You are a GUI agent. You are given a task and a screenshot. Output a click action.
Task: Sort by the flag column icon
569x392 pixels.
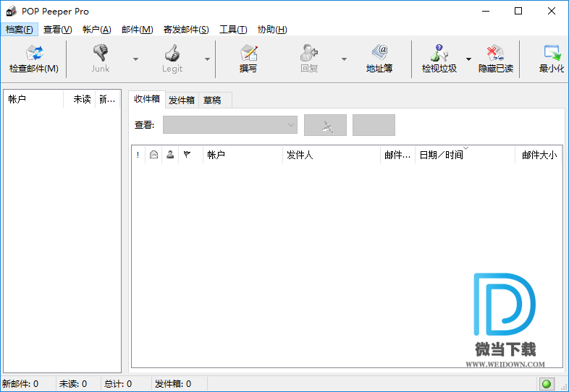coord(187,155)
